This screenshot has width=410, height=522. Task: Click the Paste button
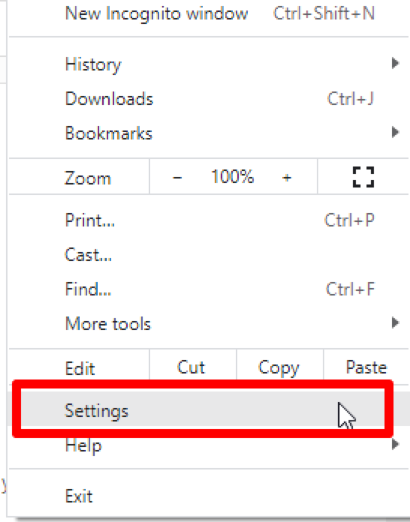pos(366,367)
